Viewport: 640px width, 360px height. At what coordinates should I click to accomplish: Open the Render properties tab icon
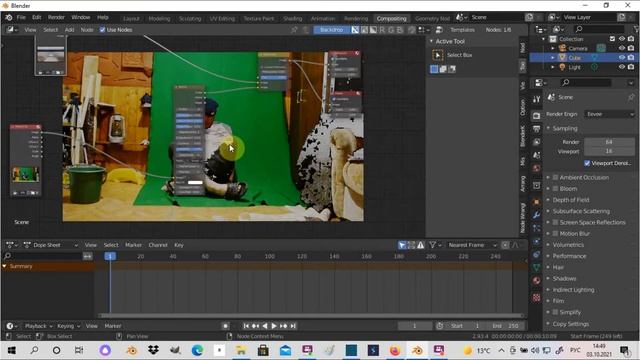pos(536,116)
